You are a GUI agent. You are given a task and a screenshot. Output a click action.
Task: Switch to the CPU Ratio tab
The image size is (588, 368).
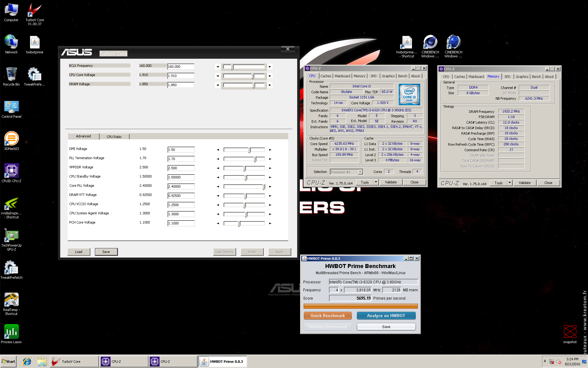coord(114,137)
